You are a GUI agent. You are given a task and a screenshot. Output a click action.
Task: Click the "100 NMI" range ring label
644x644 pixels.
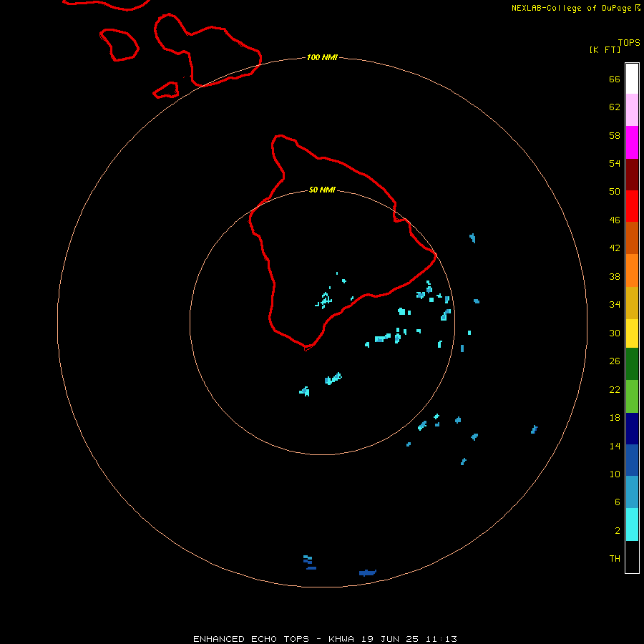click(x=322, y=57)
